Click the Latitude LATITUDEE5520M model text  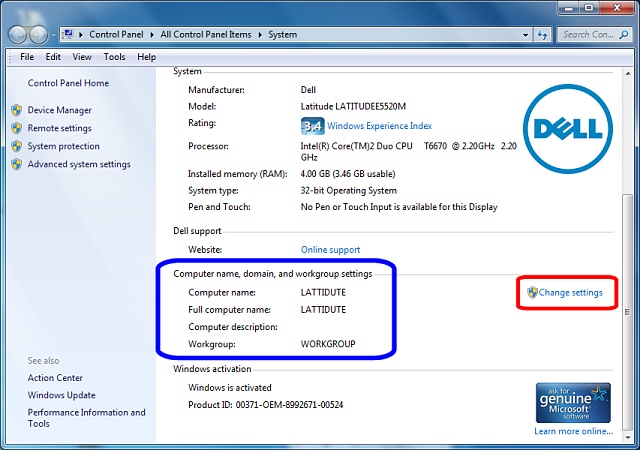click(353, 107)
